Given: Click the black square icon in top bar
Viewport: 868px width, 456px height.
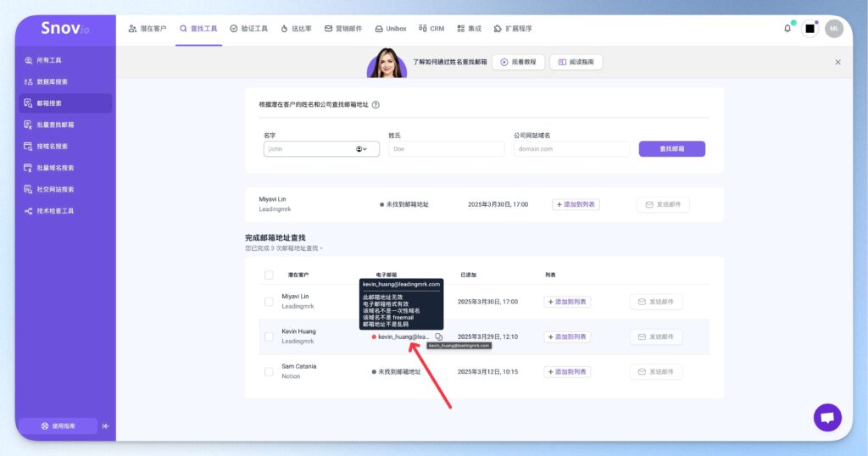Looking at the screenshot, I should tap(810, 29).
